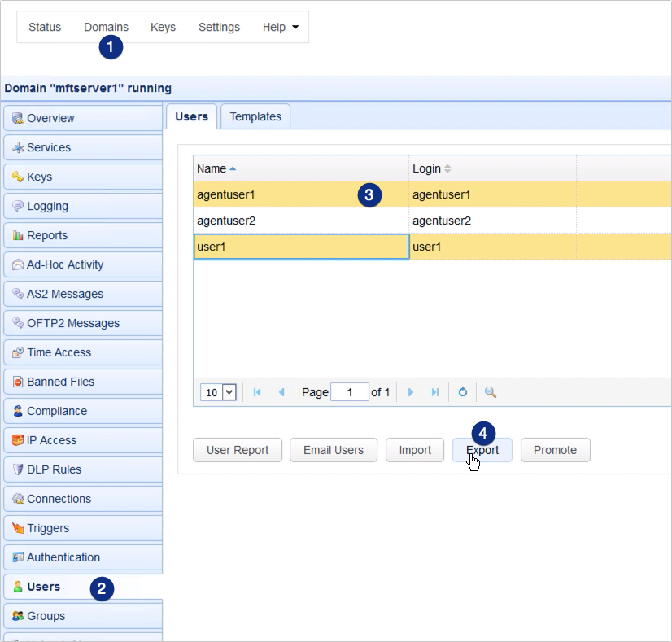Open the page size dropdown showing 10
The image size is (672, 642).
(217, 391)
